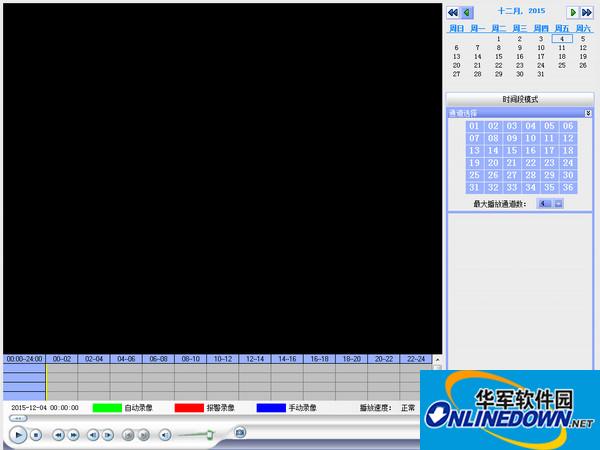Screen dimensions: 600x450
Task: Collapse the 通道选择 channel selection panel
Action: click(x=588, y=113)
